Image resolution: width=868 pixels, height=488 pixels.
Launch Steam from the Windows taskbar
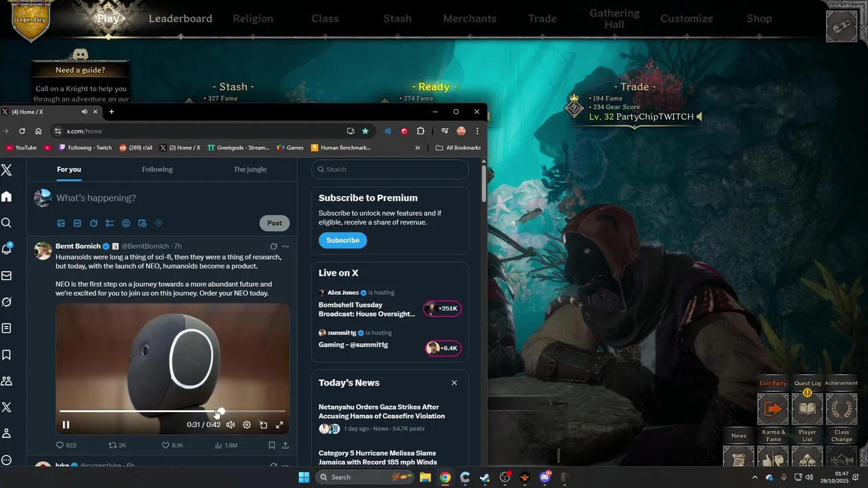coord(485,477)
